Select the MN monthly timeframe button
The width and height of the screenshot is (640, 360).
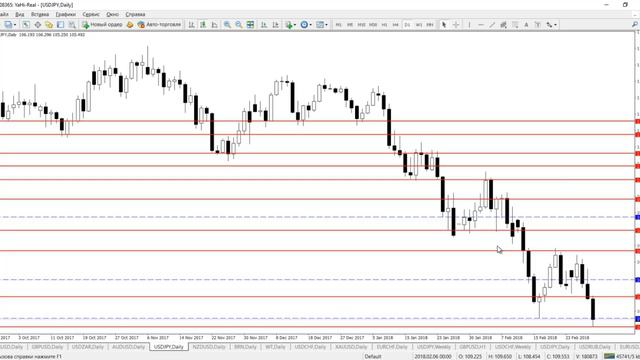click(x=430, y=25)
